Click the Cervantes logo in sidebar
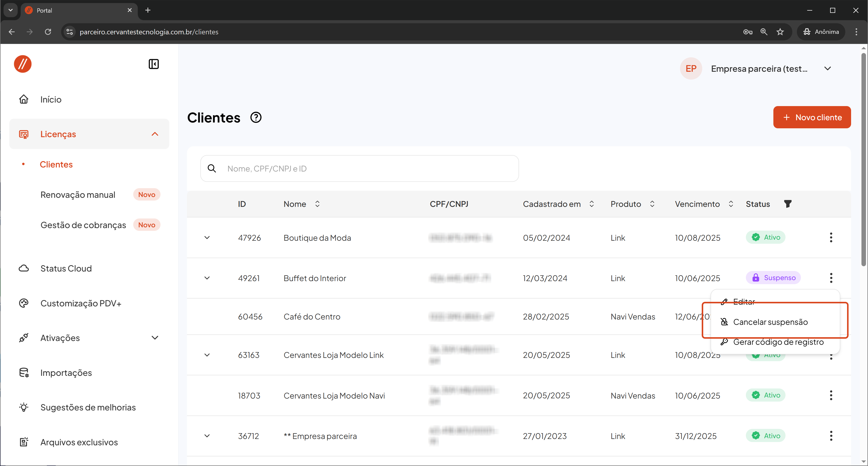Screen dimensions: 868x466 [22, 64]
